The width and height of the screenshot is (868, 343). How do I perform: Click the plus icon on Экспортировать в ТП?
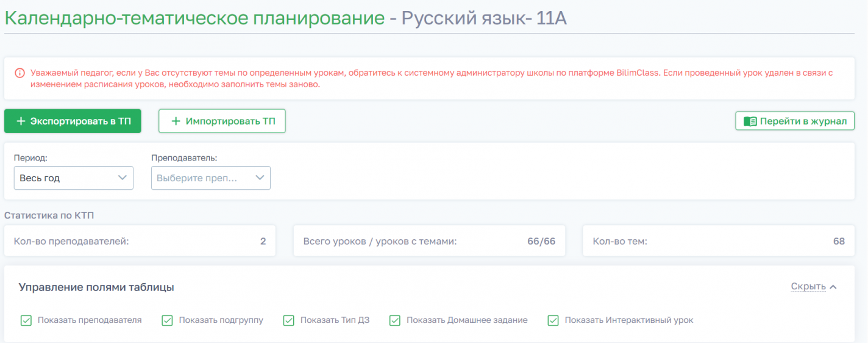click(21, 121)
